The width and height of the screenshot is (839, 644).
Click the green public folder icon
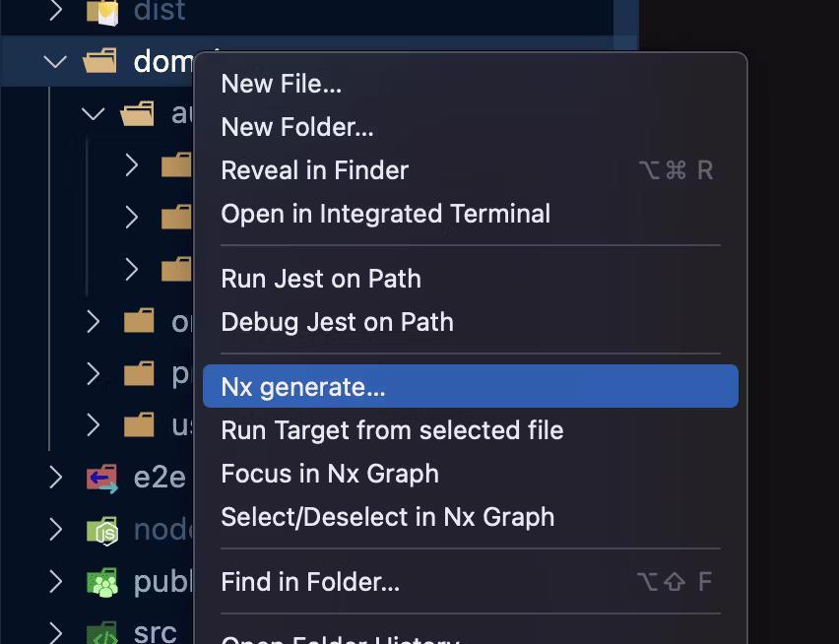[x=101, y=583]
